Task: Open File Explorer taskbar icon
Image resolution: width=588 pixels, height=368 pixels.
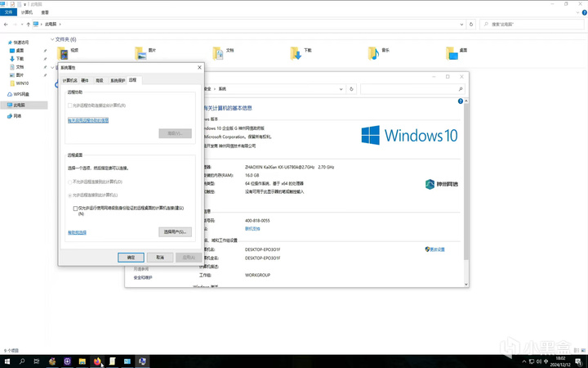Action: [x=82, y=361]
